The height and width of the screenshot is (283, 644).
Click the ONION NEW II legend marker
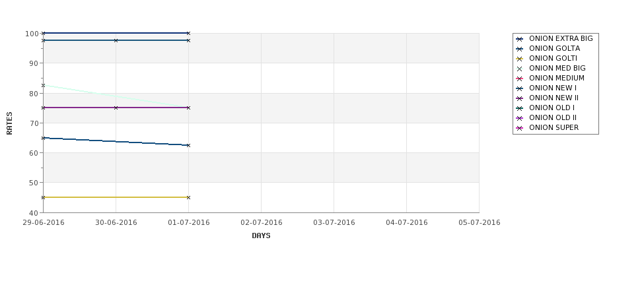[519, 98]
